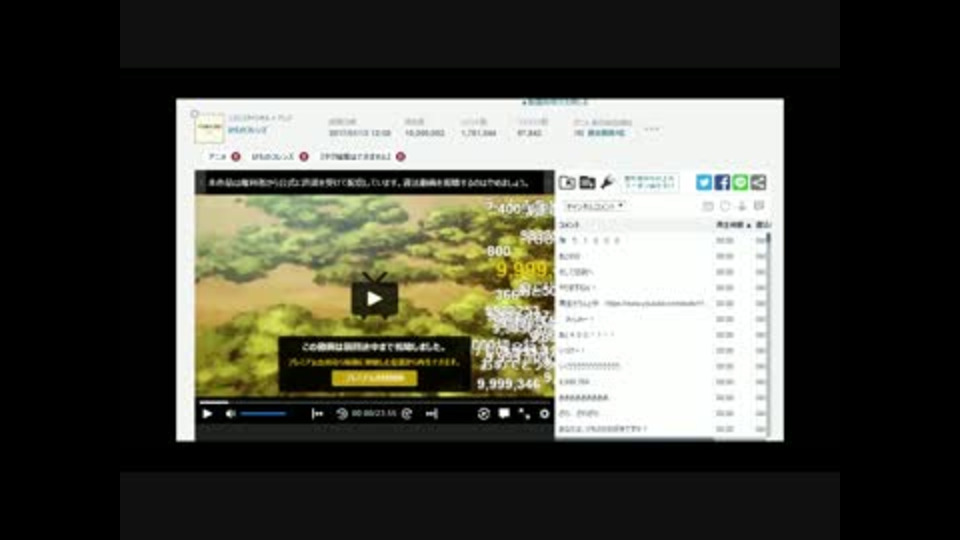960x540 pixels.
Task: Open the bracketed third tag
Action: (x=356, y=157)
